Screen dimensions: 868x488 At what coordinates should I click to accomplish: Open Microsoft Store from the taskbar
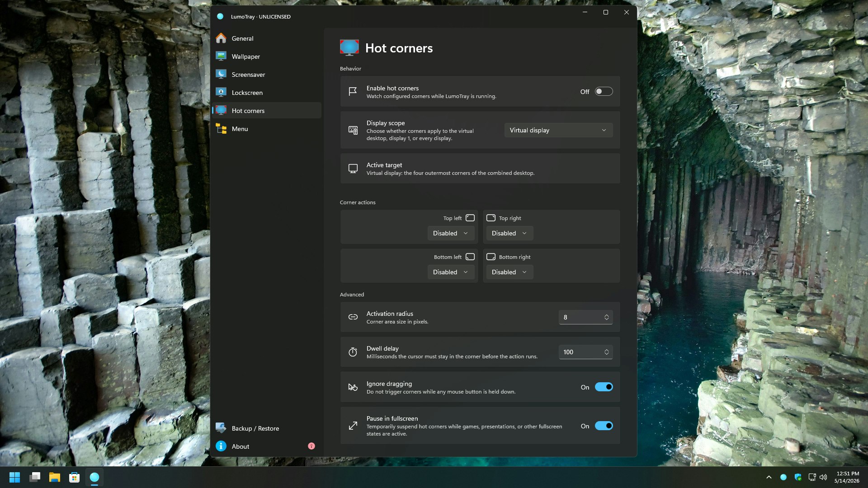click(75, 477)
